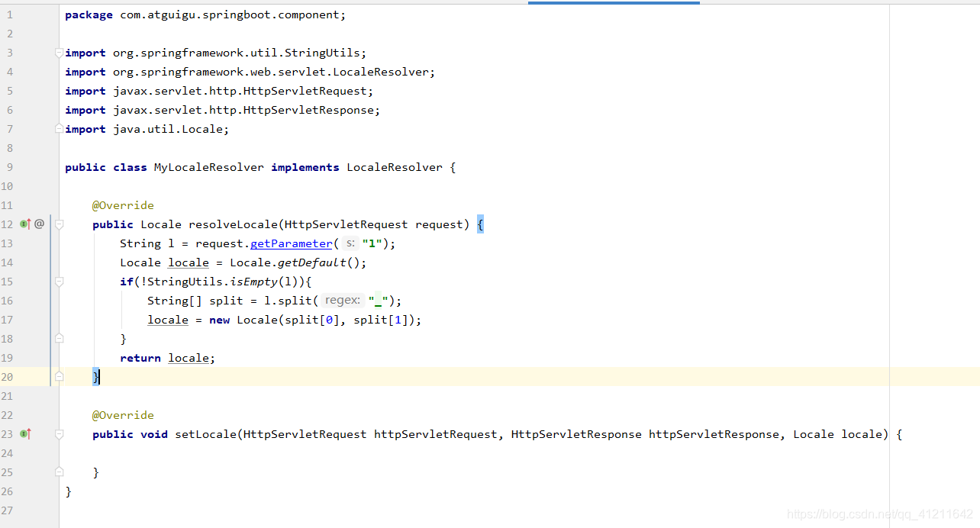The image size is (980, 528).
Task: Click the 's:' parameter inlay hint
Action: click(350, 243)
